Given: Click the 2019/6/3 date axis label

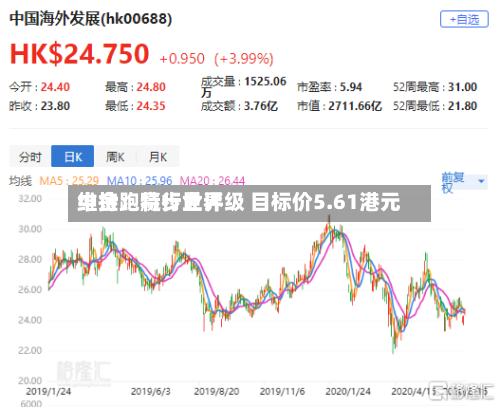Looking at the screenshot, I should click(x=151, y=391).
